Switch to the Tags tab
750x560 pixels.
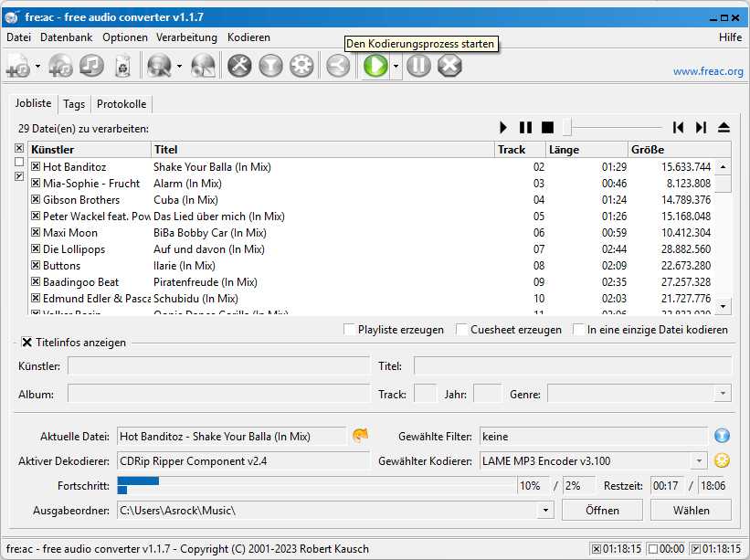click(x=74, y=104)
